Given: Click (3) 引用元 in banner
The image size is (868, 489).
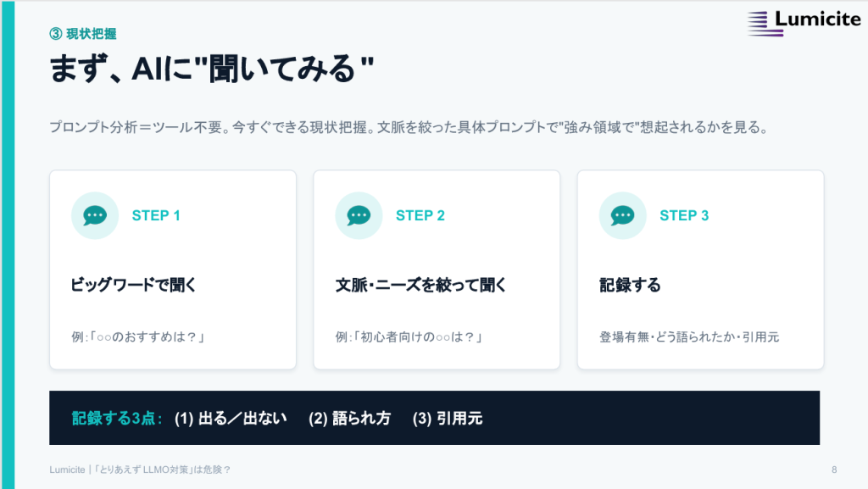Looking at the screenshot, I should coord(448,418).
